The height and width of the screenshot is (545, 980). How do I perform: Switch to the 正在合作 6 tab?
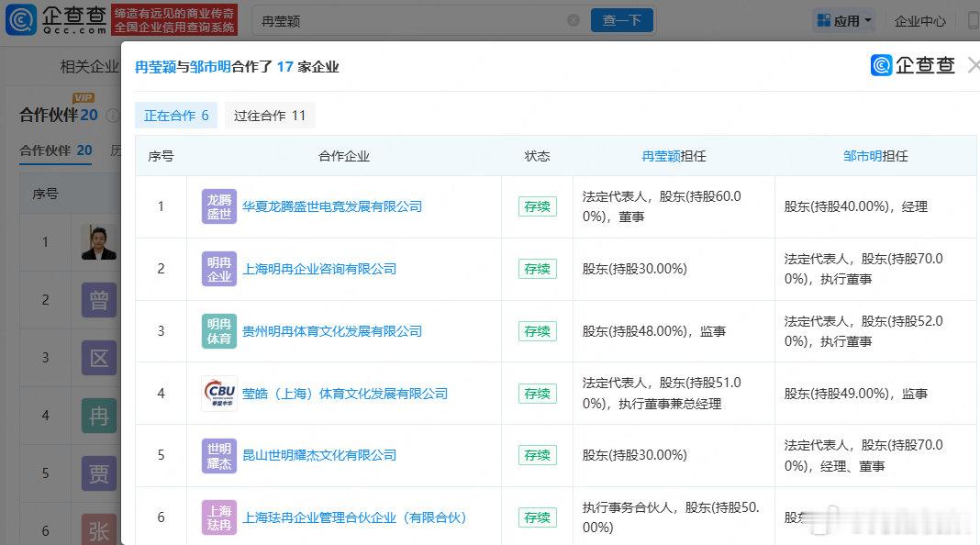click(x=176, y=116)
